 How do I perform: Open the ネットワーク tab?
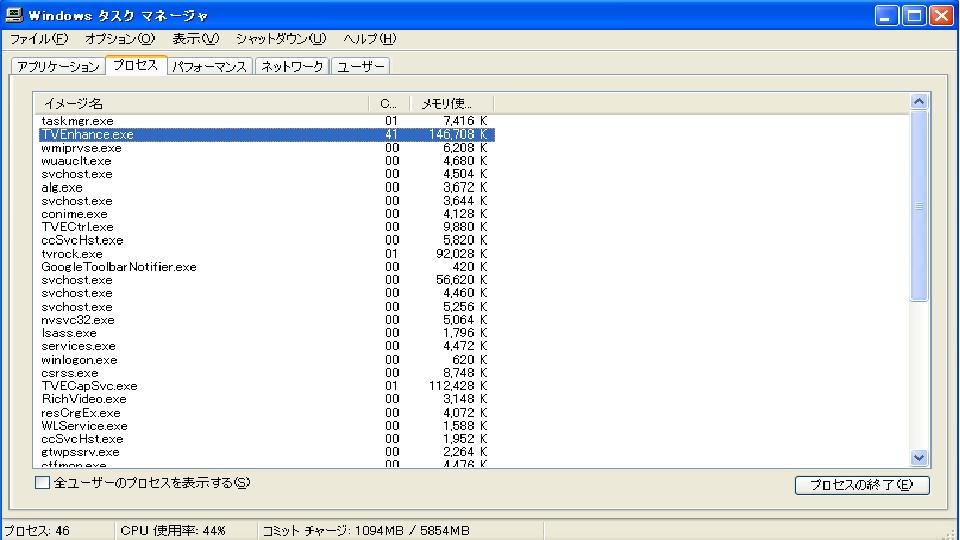[292, 66]
